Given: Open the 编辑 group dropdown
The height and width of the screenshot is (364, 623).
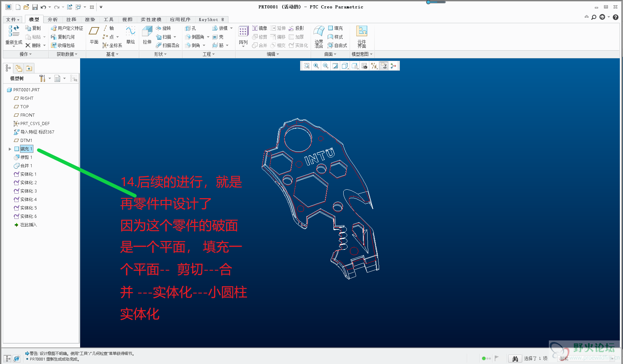Looking at the screenshot, I should point(273,54).
